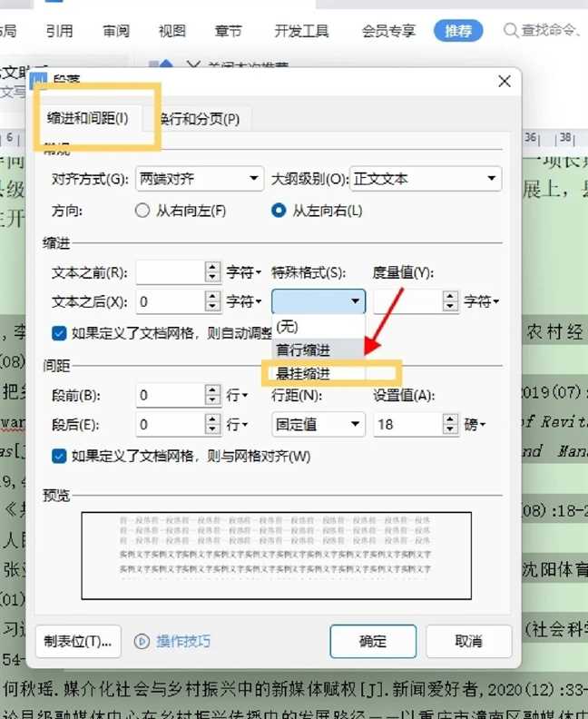This screenshot has height=719, width=588.
Task: Click the 文本之后 input field
Action: pos(170,301)
